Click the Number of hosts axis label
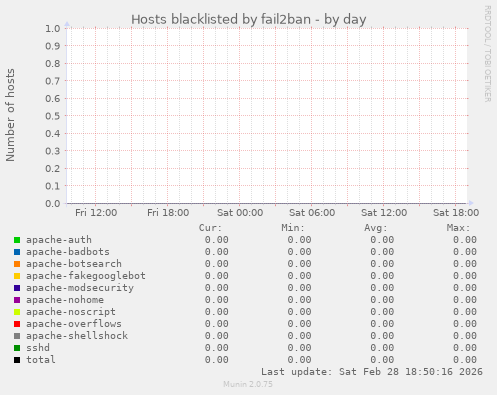This screenshot has height=395, width=497. point(10,115)
